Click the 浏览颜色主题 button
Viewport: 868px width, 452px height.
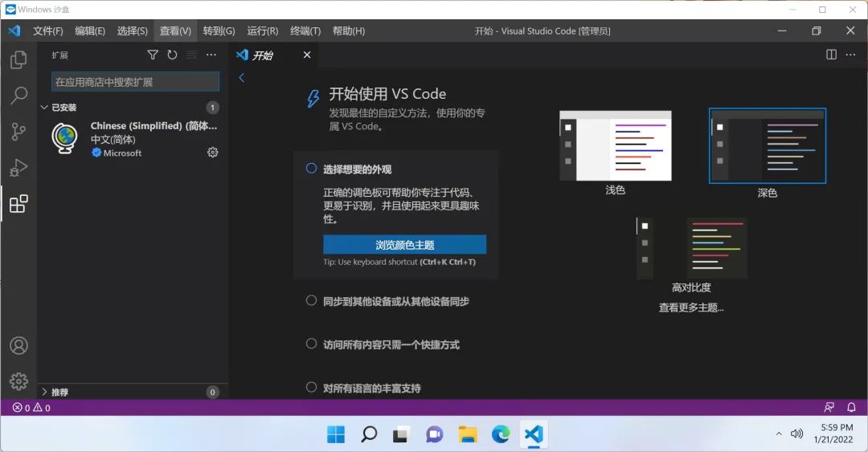(404, 245)
